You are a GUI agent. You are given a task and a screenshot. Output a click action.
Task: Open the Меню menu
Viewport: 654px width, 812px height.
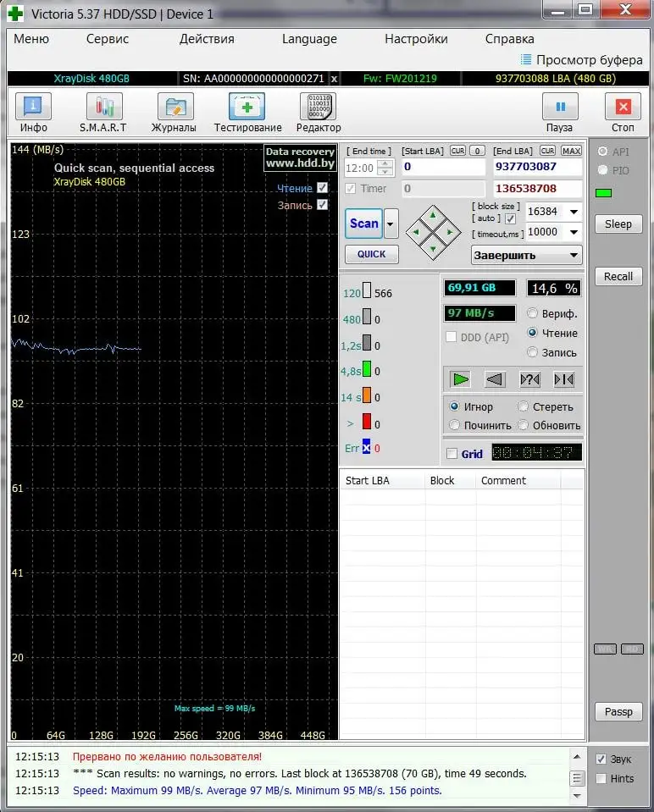click(31, 39)
